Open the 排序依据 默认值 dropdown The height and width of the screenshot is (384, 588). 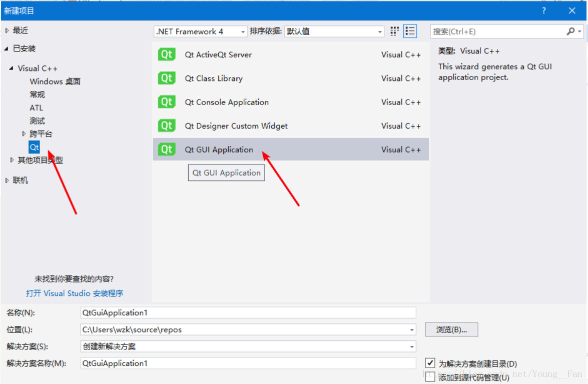[334, 31]
